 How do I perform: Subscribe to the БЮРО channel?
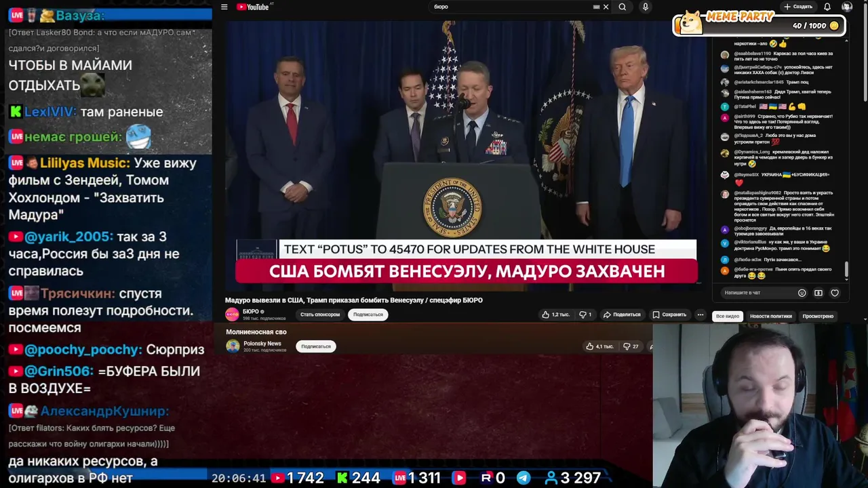(368, 314)
